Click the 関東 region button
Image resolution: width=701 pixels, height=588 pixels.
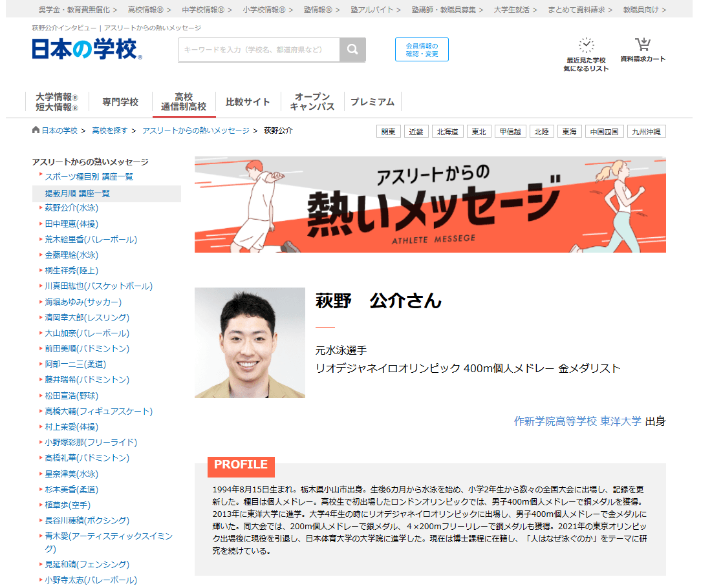click(x=388, y=131)
